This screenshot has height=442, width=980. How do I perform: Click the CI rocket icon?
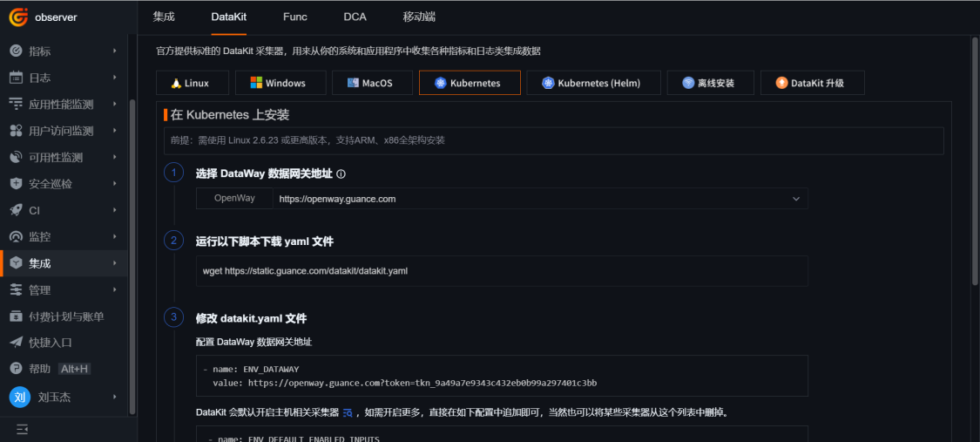point(17,211)
